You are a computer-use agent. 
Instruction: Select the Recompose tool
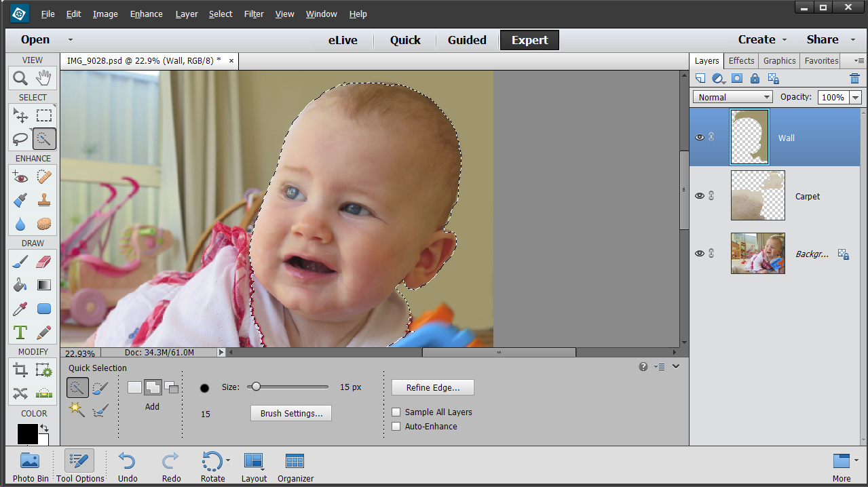[x=44, y=370]
